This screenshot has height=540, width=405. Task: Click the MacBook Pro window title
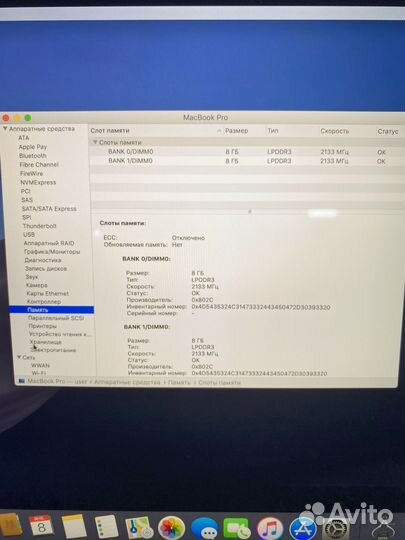click(x=205, y=117)
